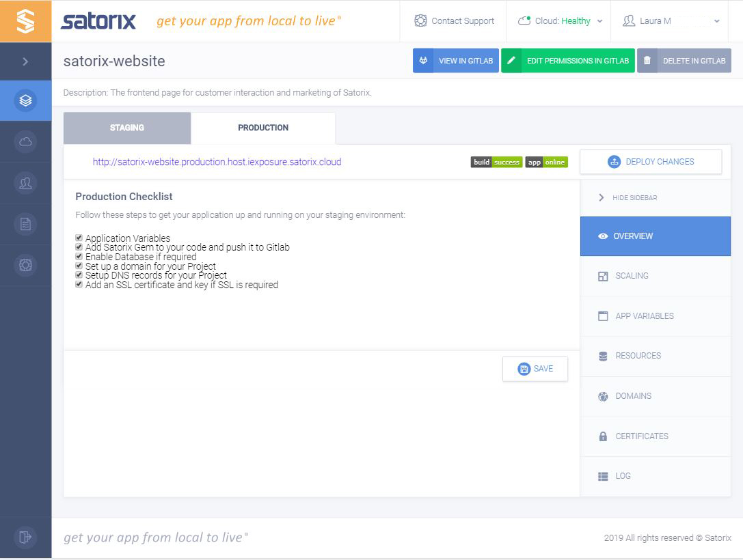
Task: Click the trash icon for Delete in GitLab
Action: pyautogui.click(x=647, y=61)
